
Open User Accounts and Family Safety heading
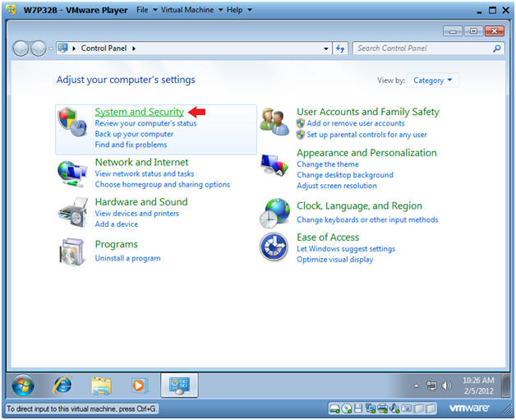pyautogui.click(x=368, y=112)
